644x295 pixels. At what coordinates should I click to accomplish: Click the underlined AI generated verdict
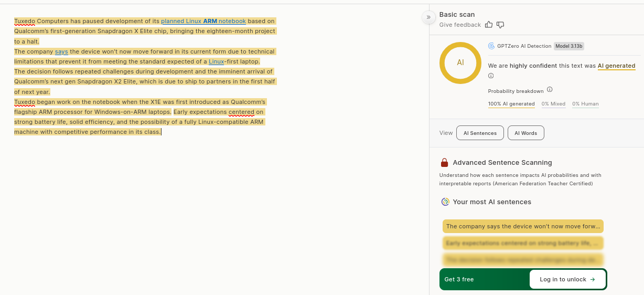coord(616,66)
